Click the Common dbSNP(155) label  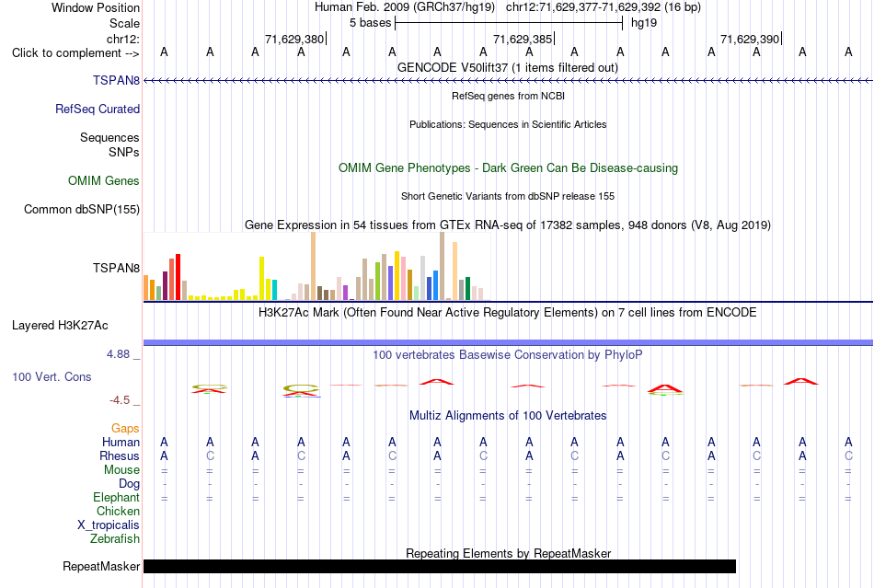point(81,209)
